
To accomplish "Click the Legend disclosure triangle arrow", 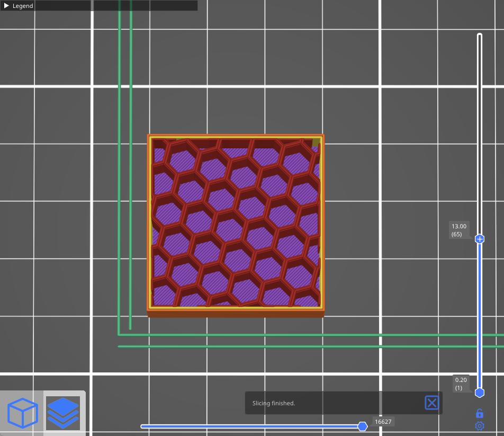I will pyautogui.click(x=6, y=6).
